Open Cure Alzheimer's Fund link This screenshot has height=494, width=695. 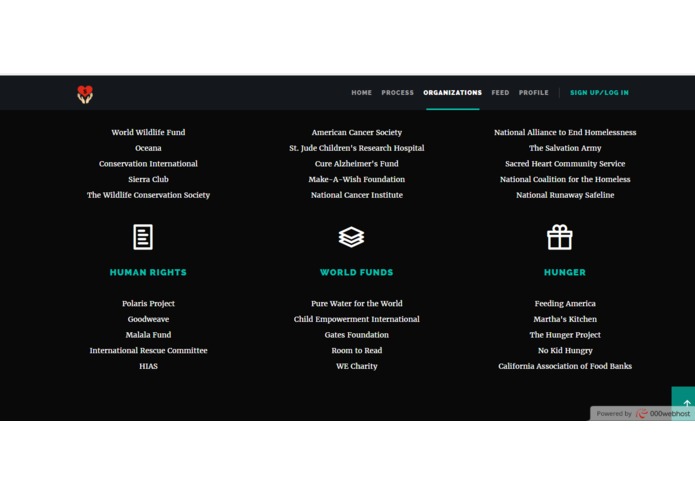coord(357,163)
